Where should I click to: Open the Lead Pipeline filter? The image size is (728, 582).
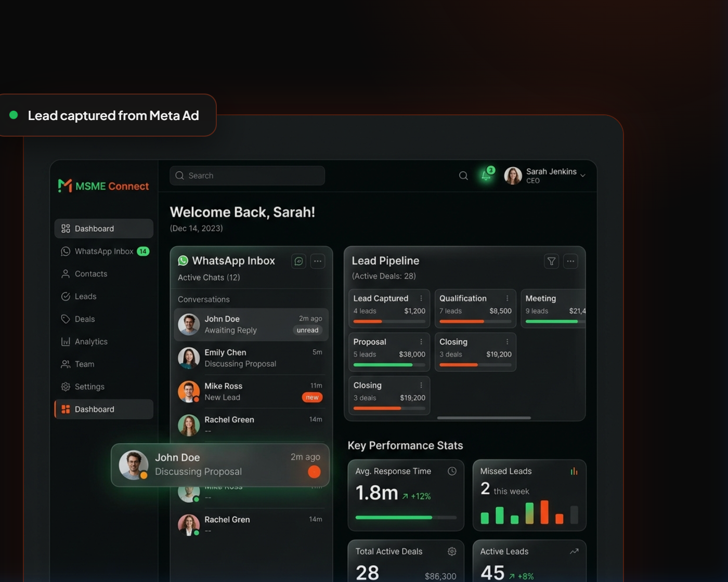click(552, 261)
